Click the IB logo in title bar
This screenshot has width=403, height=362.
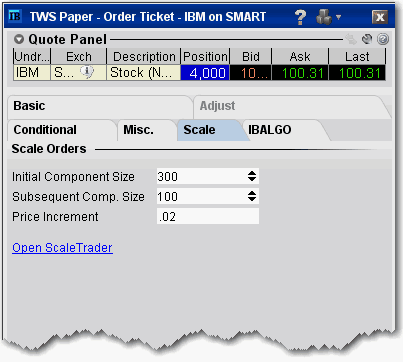click(14, 16)
